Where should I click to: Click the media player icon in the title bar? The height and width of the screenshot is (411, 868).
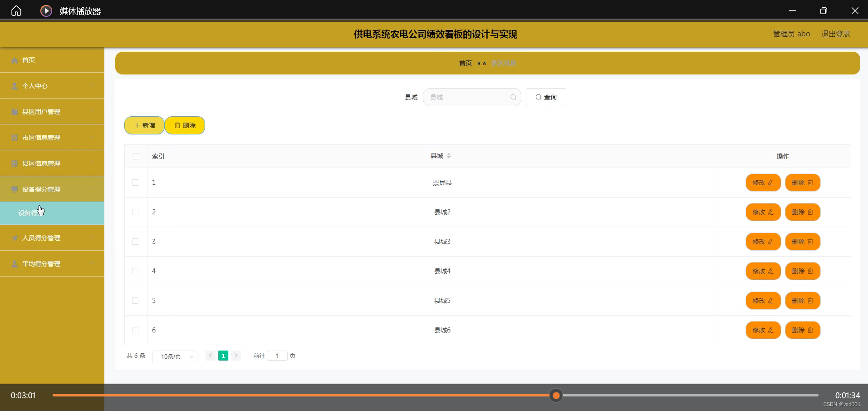pos(45,10)
